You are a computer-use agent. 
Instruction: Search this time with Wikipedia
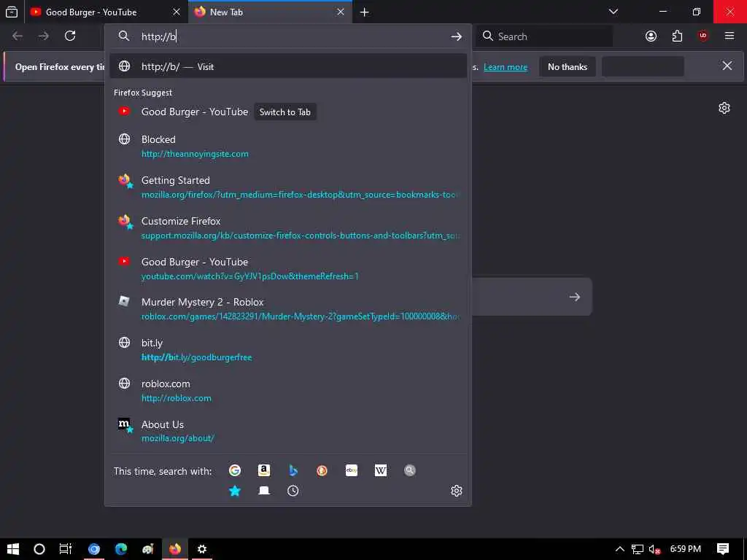click(x=381, y=470)
